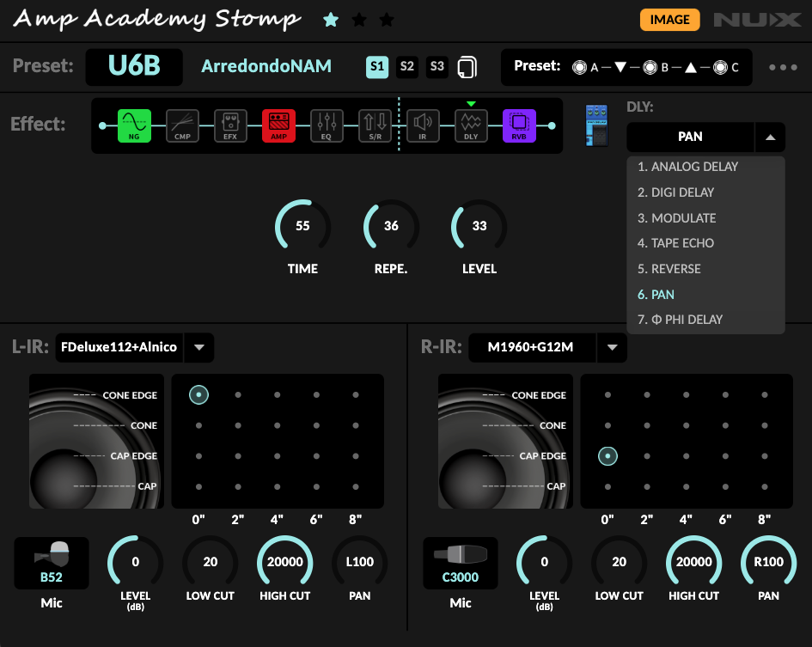Select the EQ block in chain
Viewport: 812px width, 647px height.
[327, 126]
